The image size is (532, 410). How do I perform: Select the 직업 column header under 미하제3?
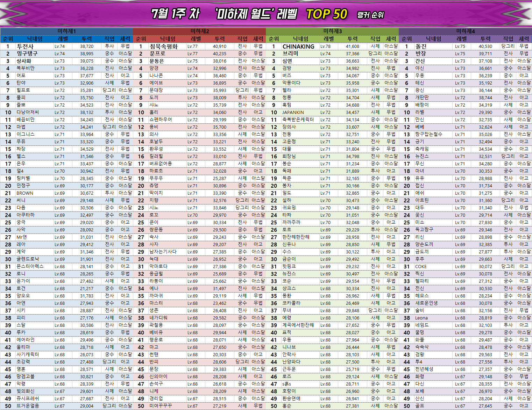tap(375, 39)
